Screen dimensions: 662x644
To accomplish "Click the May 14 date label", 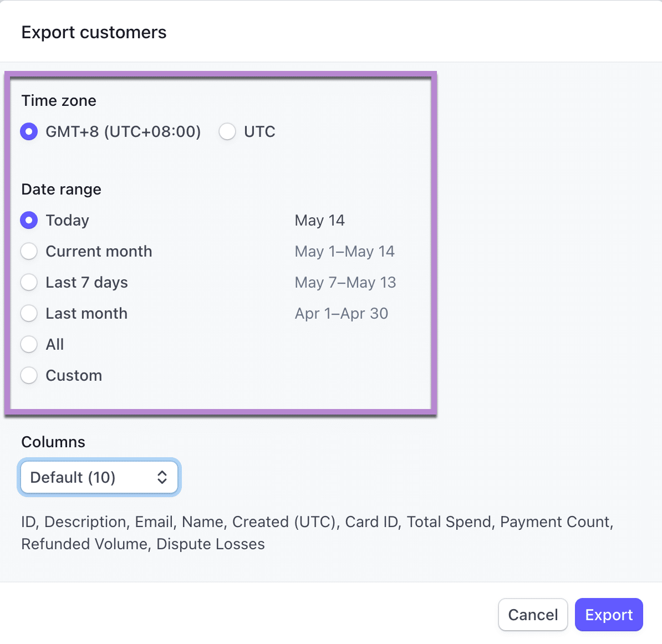I will (319, 220).
